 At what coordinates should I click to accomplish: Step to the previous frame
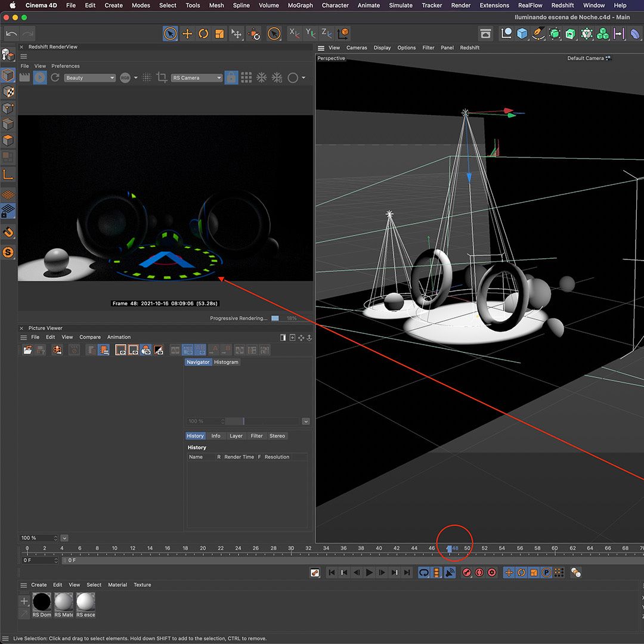point(357,572)
